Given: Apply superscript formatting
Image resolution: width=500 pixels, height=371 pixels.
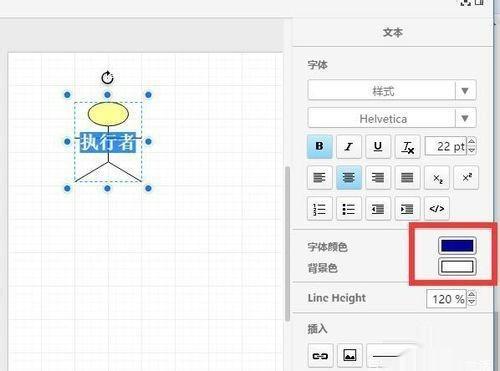Looking at the screenshot, I should pos(466,177).
